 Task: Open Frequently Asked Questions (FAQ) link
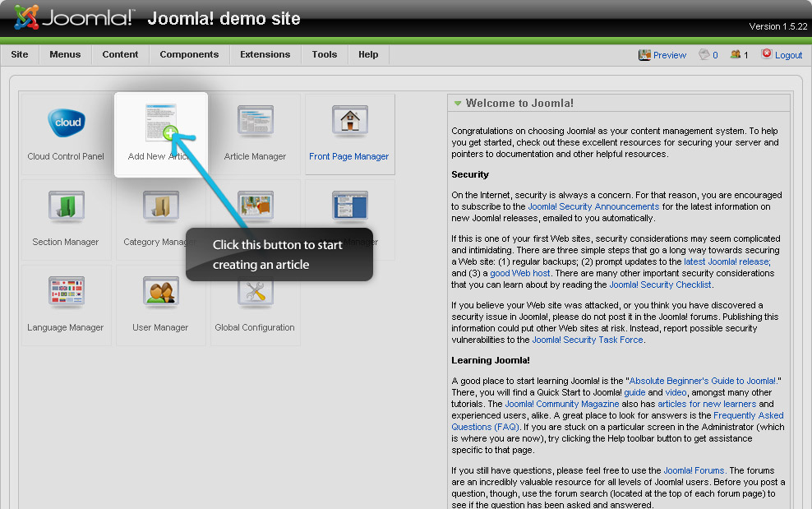(x=617, y=421)
